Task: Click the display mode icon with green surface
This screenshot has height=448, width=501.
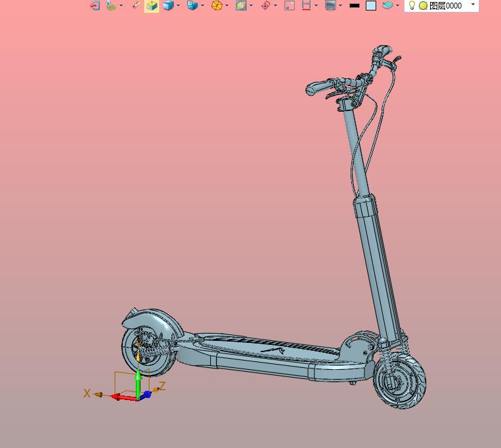Action: (x=111, y=5)
